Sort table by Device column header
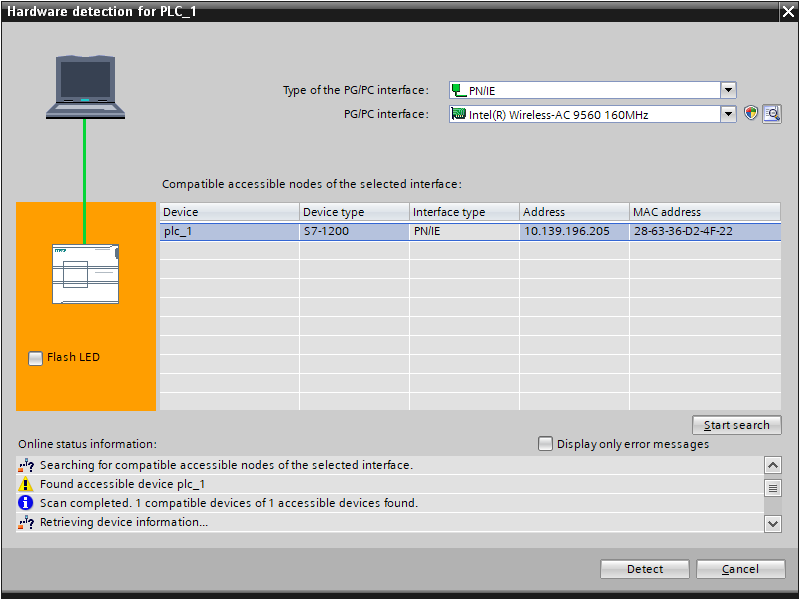Image resolution: width=800 pixels, height=600 pixels. [x=229, y=212]
